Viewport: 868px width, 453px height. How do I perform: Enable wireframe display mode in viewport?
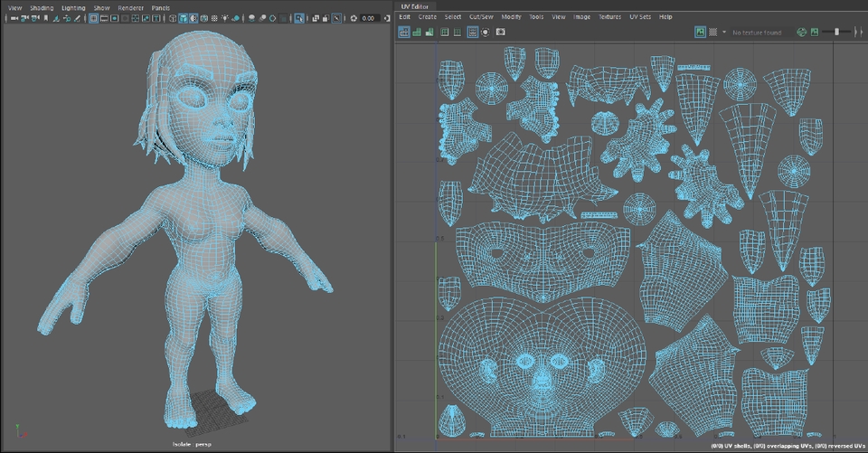click(x=172, y=18)
